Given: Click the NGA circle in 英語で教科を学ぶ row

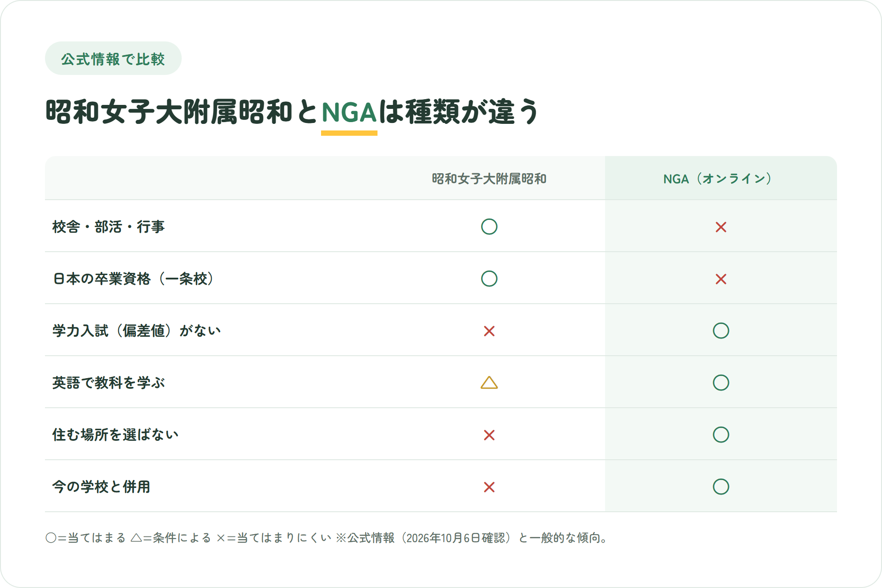Looking at the screenshot, I should point(721,383).
